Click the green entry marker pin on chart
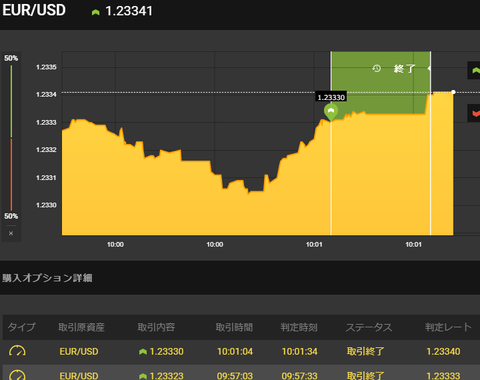The width and height of the screenshot is (480, 380). pyautogui.click(x=331, y=112)
